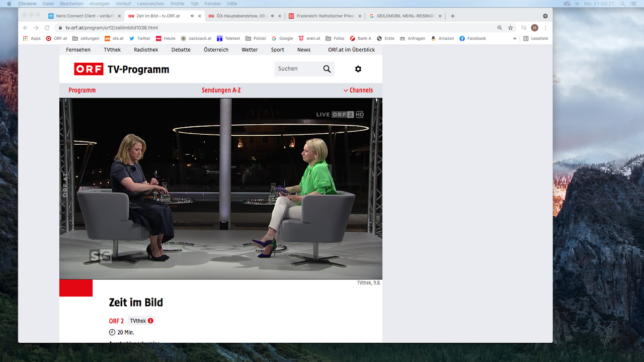The height and width of the screenshot is (362, 644).
Task: Open the settings gear on ORF TV-Programm
Action: pos(358,69)
